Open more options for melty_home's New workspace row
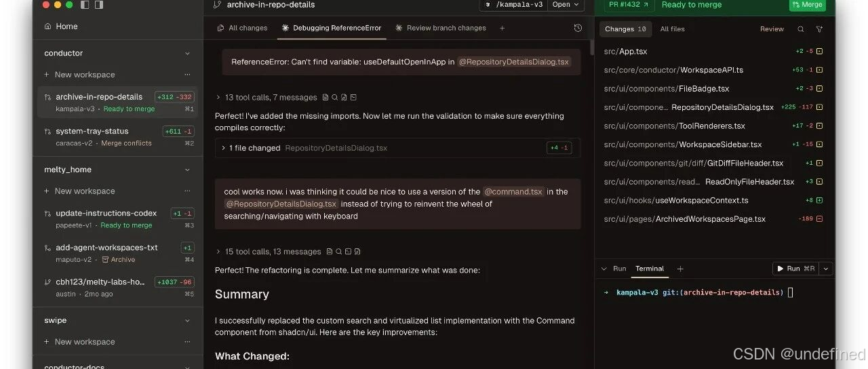Screen dimensions: 868x369 point(188,191)
